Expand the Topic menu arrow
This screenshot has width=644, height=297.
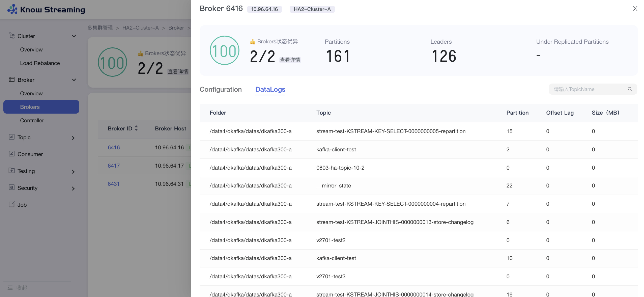coord(73,138)
